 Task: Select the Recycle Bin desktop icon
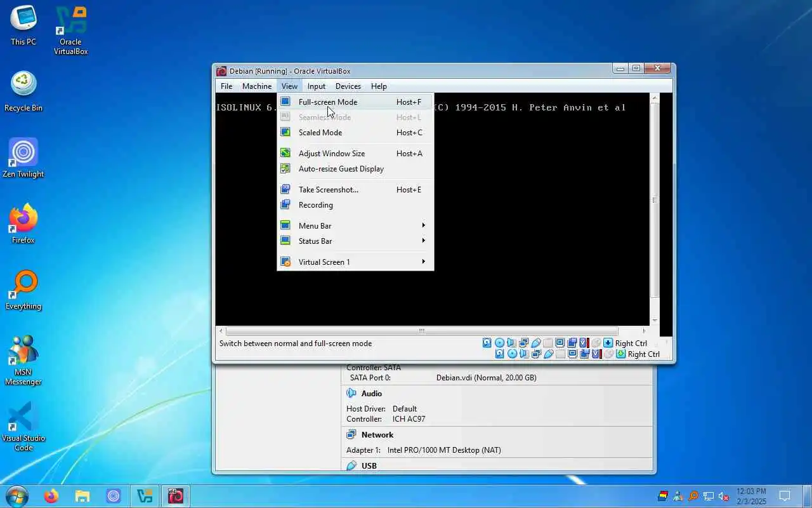[x=23, y=91]
